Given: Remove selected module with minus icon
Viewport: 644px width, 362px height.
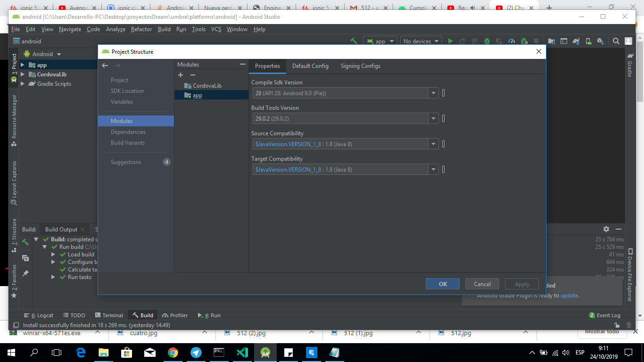Looking at the screenshot, I should pyautogui.click(x=192, y=75).
